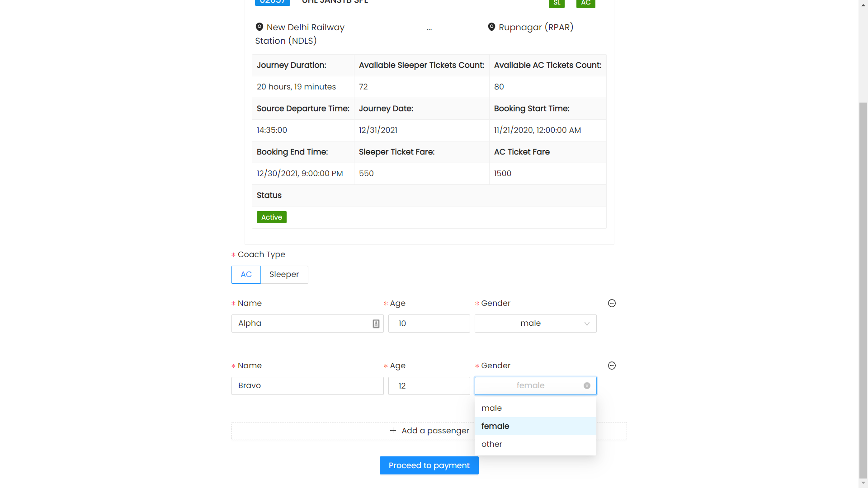868x488 pixels.
Task: Remove second passenger Bravo with minus icon
Action: pos(612,366)
